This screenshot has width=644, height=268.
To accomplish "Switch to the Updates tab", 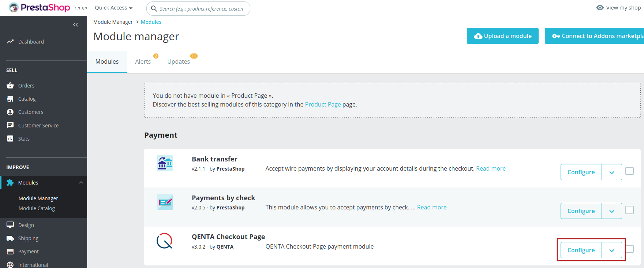I will point(179,62).
